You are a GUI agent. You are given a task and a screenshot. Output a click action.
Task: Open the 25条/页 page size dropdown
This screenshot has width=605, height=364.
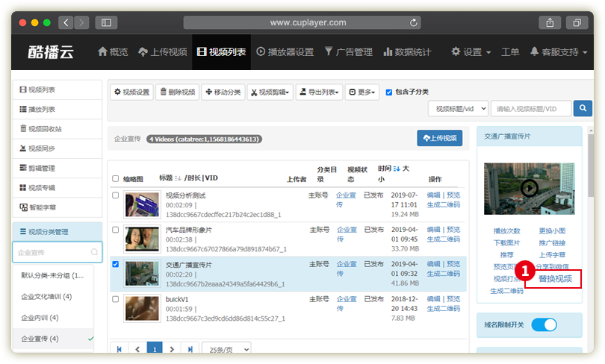[x=227, y=348]
